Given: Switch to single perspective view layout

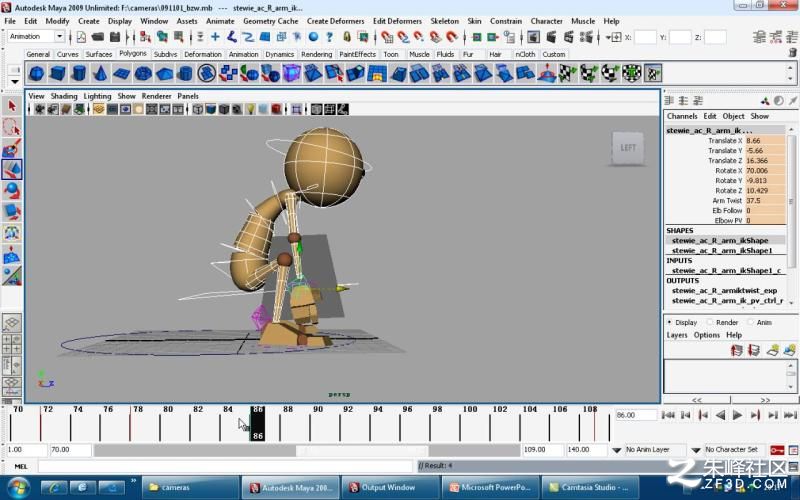Looking at the screenshot, I should [12, 323].
